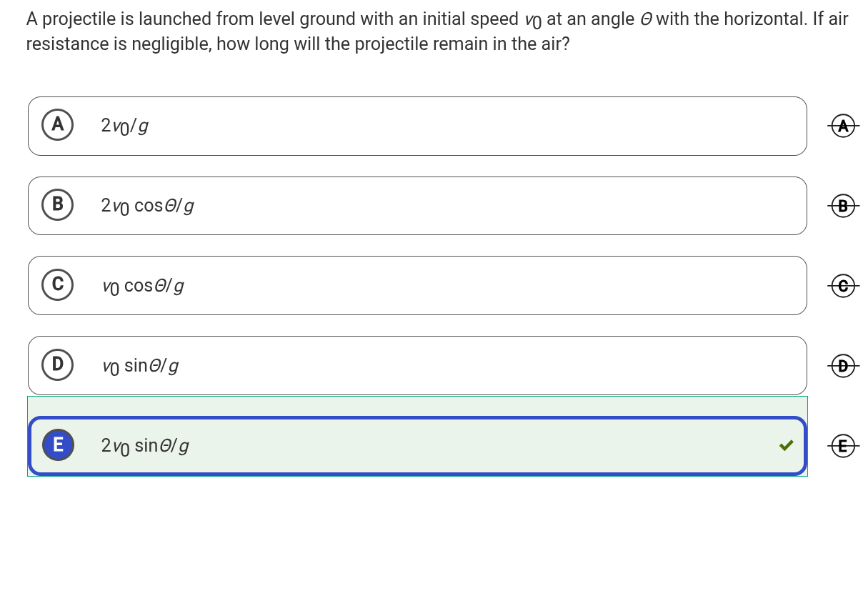Click the answer text v0 cosθ/g

(143, 287)
